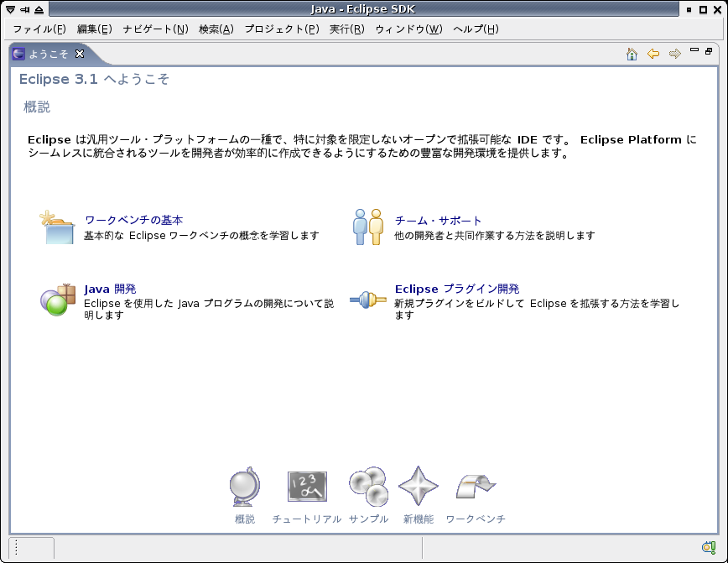The width and height of the screenshot is (728, 563).
Task: Click the 概説 heading below the title
Action: pos(37,107)
